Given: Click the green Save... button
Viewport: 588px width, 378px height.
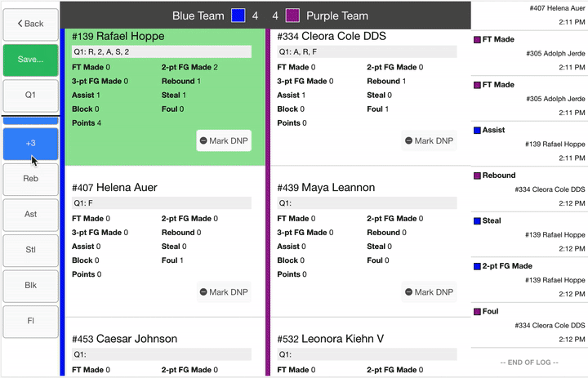Looking at the screenshot, I should tap(30, 60).
